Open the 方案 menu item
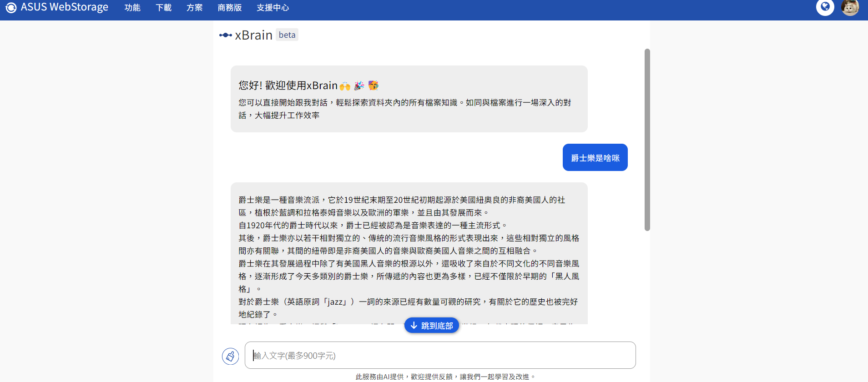 (x=194, y=8)
